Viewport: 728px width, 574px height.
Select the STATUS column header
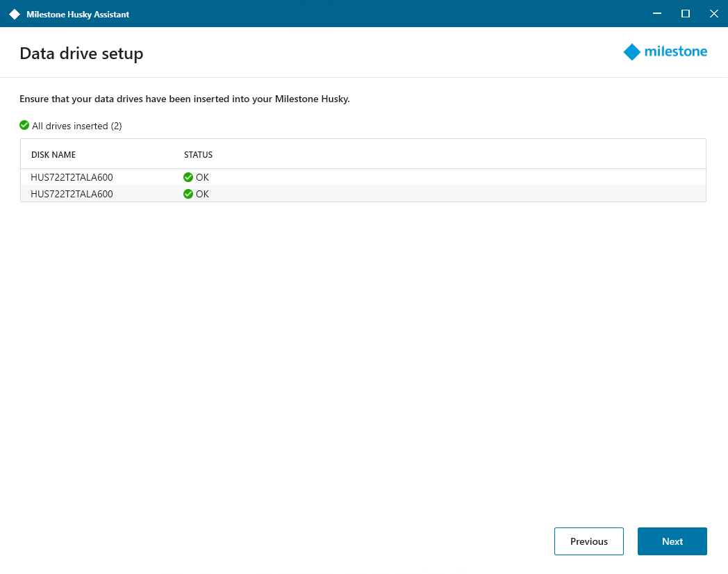pyautogui.click(x=198, y=155)
